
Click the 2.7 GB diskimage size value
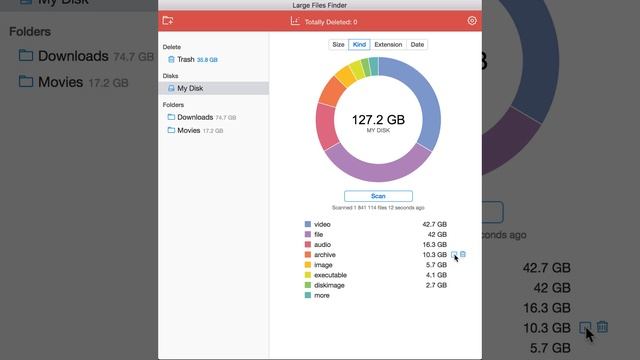click(436, 285)
